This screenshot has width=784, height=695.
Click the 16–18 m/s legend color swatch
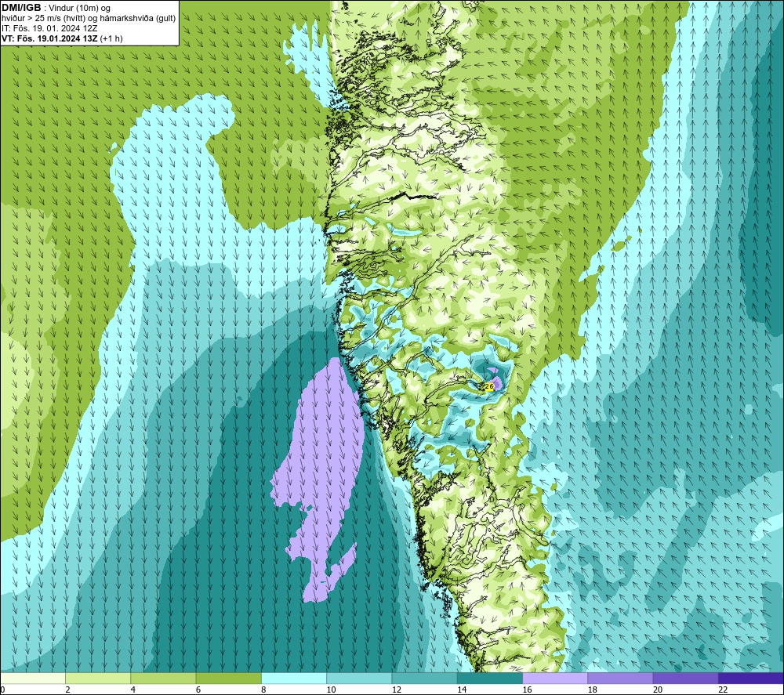pyautogui.click(x=555, y=678)
